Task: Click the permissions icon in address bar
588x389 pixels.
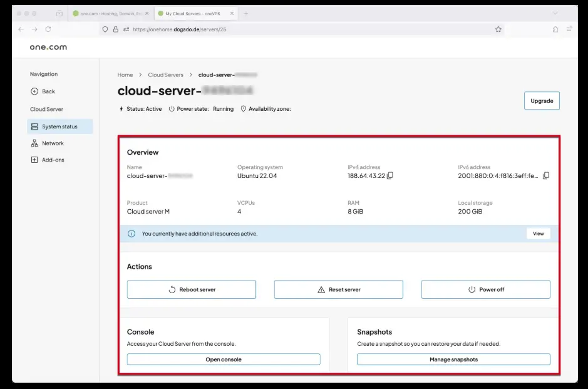Action: pyautogui.click(x=126, y=29)
